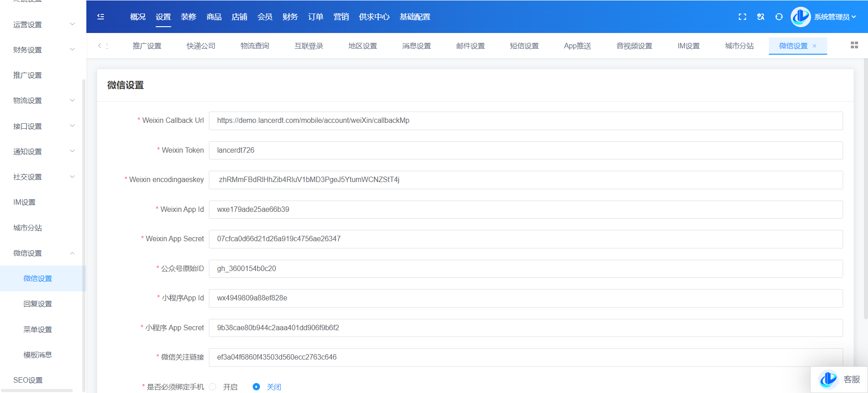Switch to the 短信设置 tab
The height and width of the screenshot is (393, 868).
tap(524, 46)
